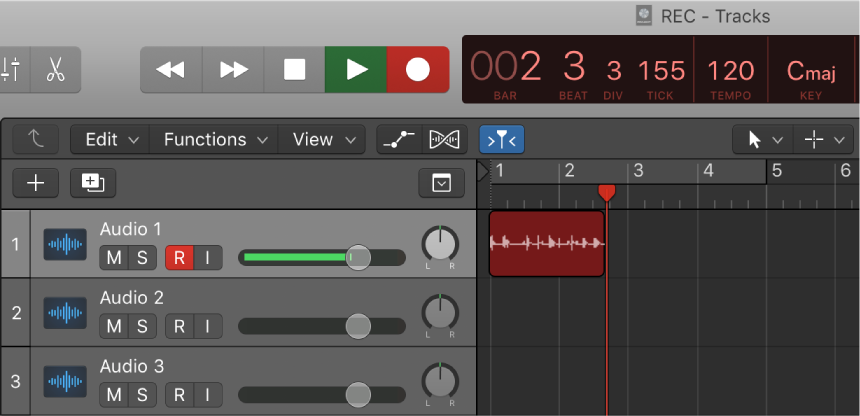Screen dimensions: 860x416
Task: Open the Edit menu in the Tracks area
Action: click(x=112, y=139)
